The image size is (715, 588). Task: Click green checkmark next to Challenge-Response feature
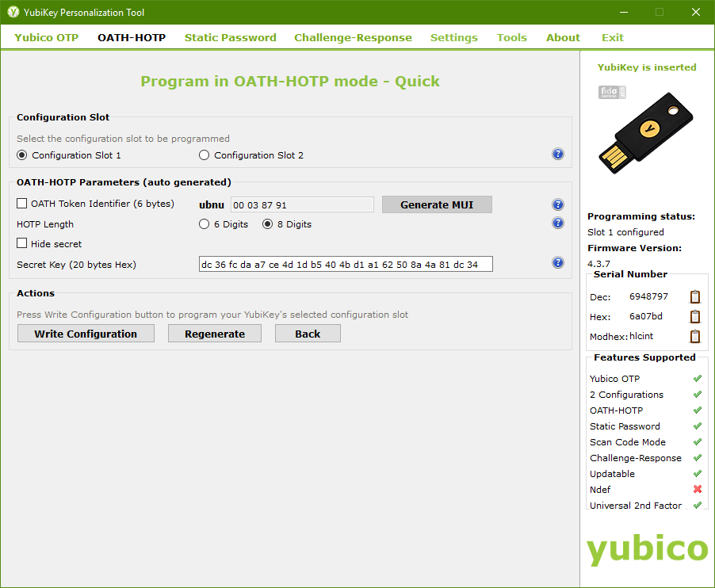(698, 457)
